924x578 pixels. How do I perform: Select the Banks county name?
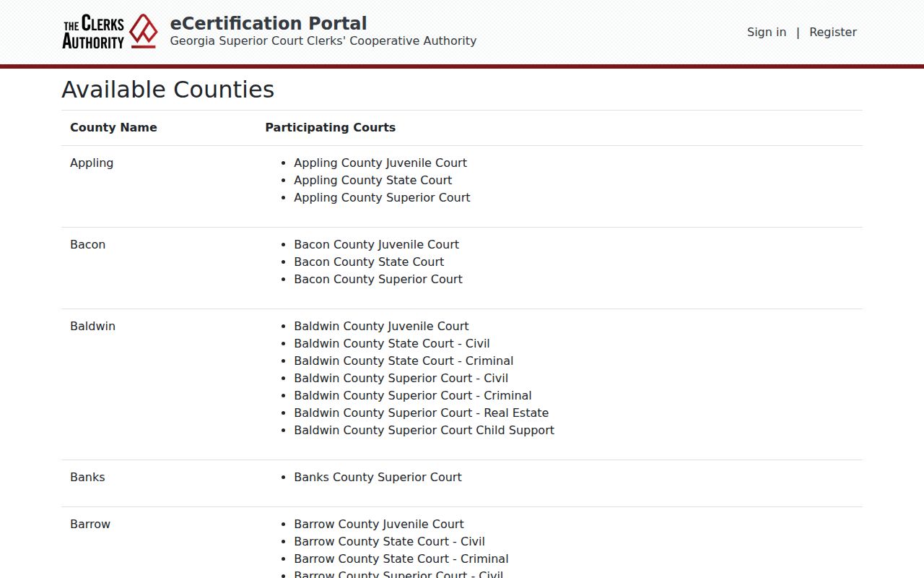[87, 477]
